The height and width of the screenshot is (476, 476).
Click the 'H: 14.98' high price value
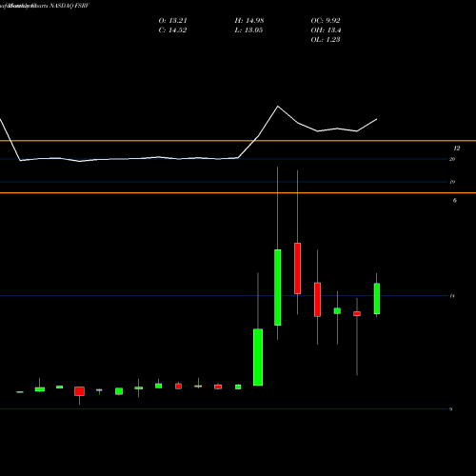(249, 21)
